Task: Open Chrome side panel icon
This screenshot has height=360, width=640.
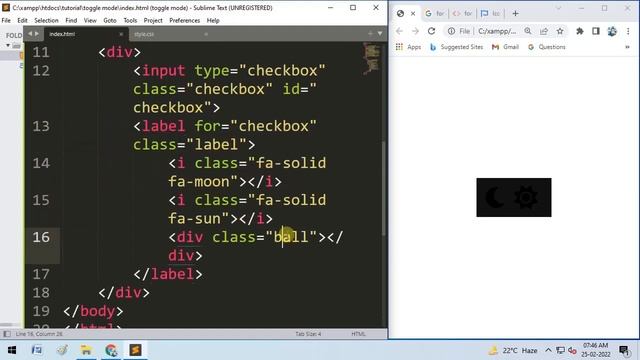Action: pyautogui.click(x=596, y=31)
